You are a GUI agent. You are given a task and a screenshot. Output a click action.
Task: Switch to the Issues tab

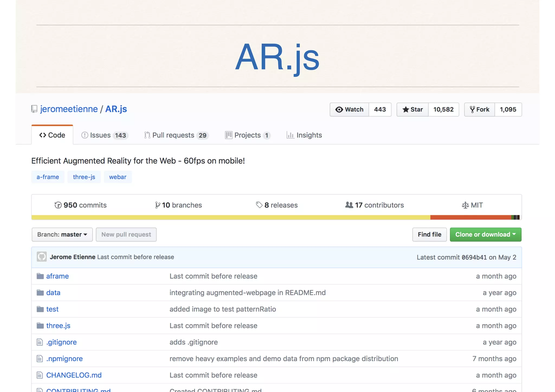coord(105,135)
